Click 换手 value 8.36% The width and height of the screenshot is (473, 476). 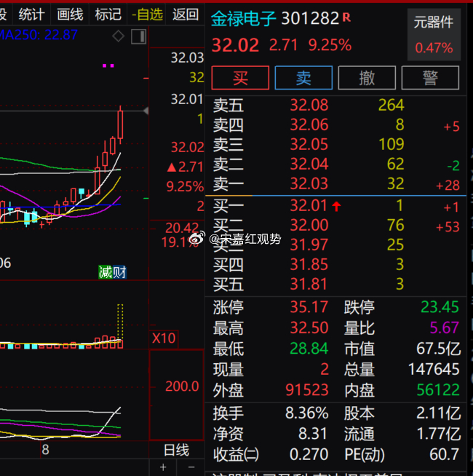tap(307, 413)
